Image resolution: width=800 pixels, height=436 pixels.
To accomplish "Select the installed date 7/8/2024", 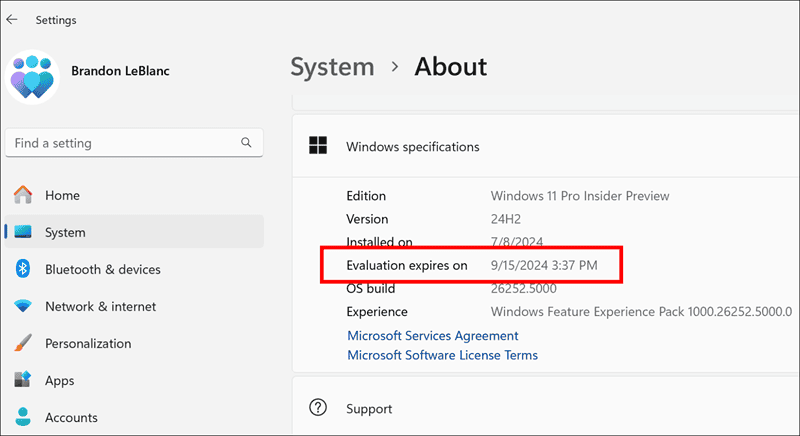I will (x=517, y=242).
